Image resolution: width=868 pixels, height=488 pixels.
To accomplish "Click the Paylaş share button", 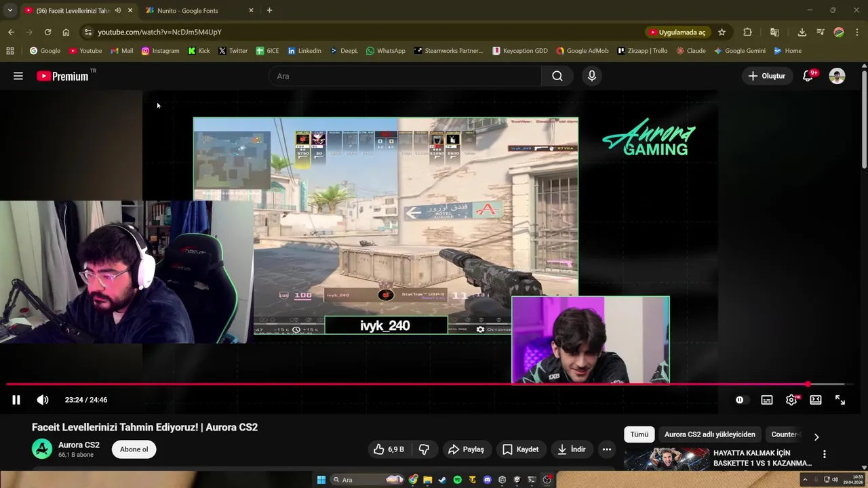I will [x=467, y=449].
